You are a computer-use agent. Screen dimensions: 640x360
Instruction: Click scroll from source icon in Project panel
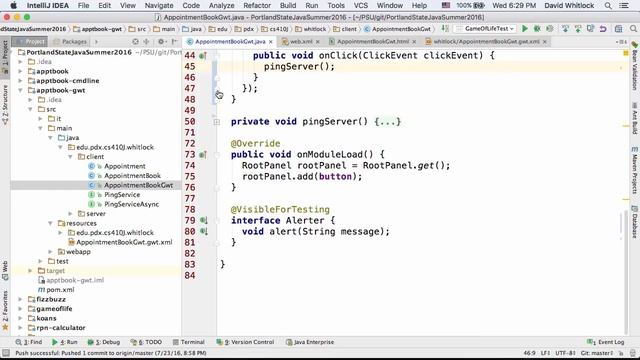coord(135,42)
